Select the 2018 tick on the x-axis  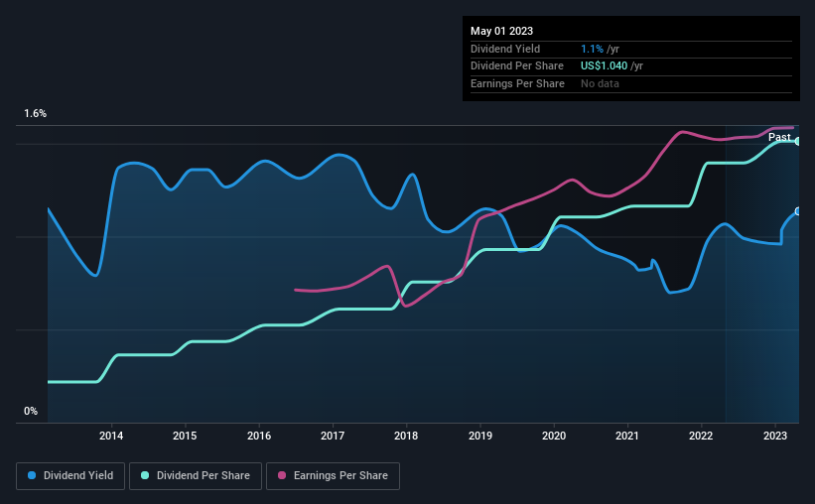point(406,436)
